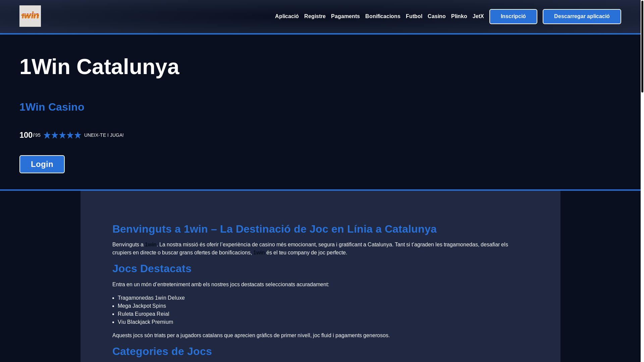Click 'Mega Jackpot Spins' list item
This screenshot has height=362, width=644.
pyautogui.click(x=142, y=306)
